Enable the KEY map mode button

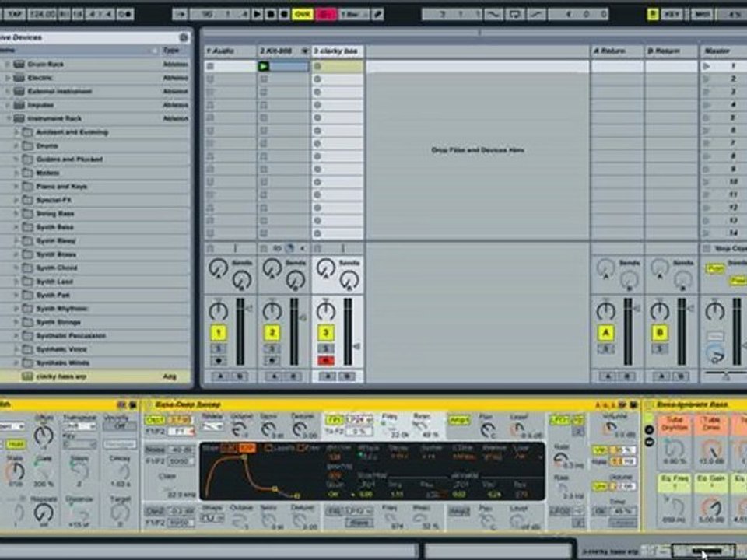[x=672, y=14]
